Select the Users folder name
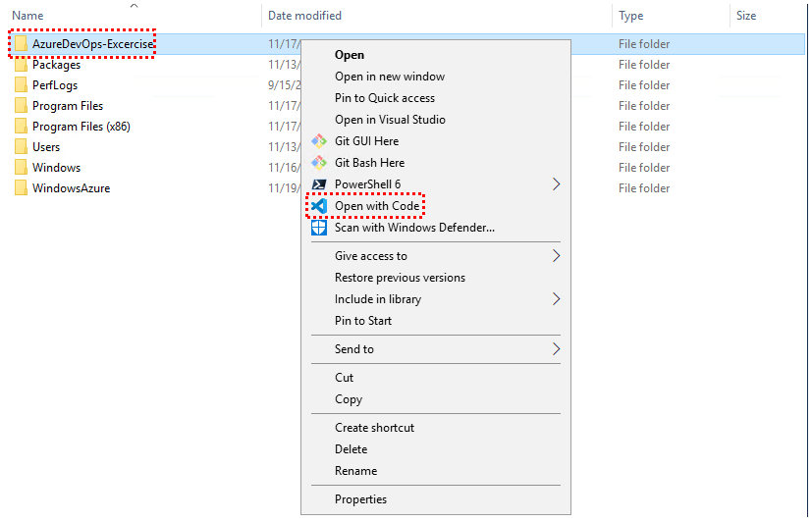The width and height of the screenshot is (812, 522). coord(46,147)
